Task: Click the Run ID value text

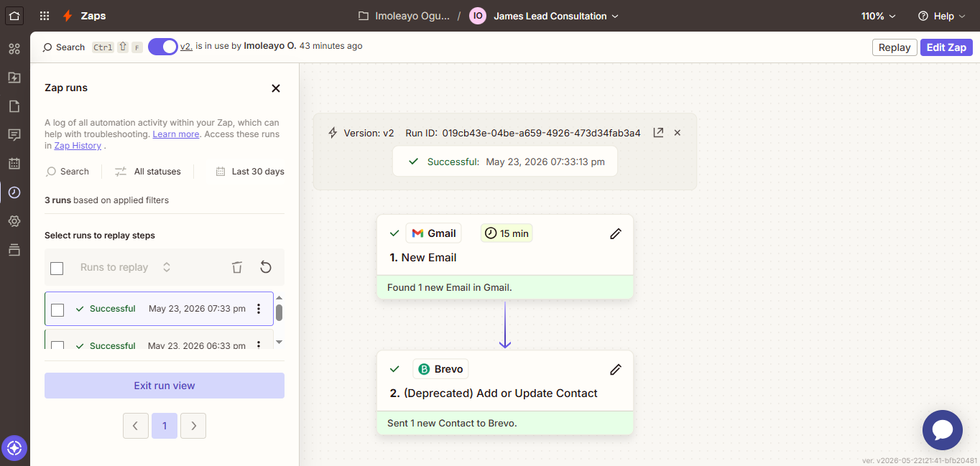Action: (x=541, y=133)
